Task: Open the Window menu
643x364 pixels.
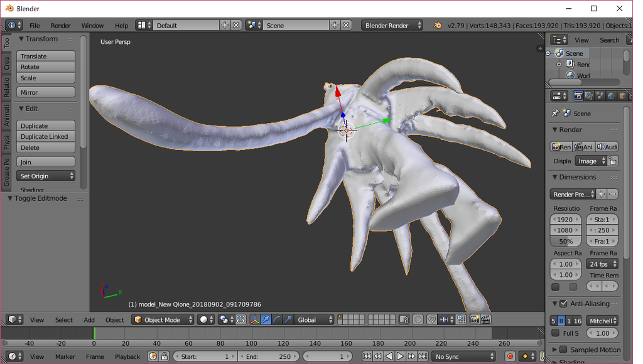Action: point(92,25)
